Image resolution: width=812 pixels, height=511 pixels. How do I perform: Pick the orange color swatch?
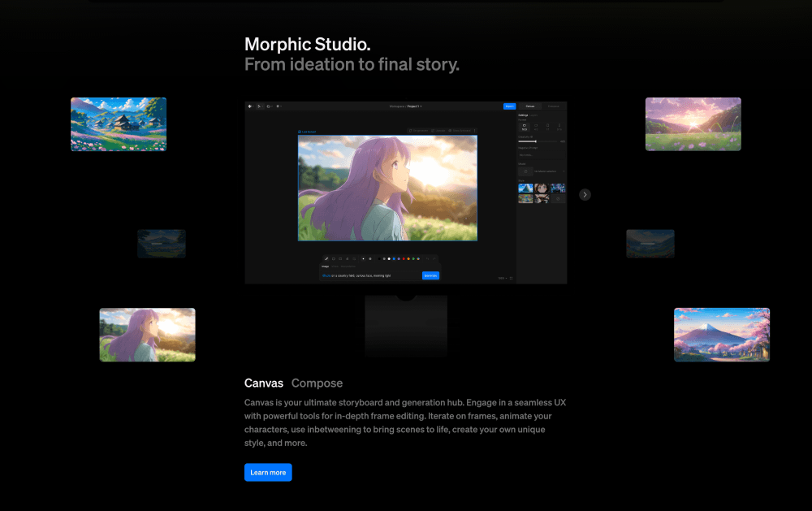point(408,258)
